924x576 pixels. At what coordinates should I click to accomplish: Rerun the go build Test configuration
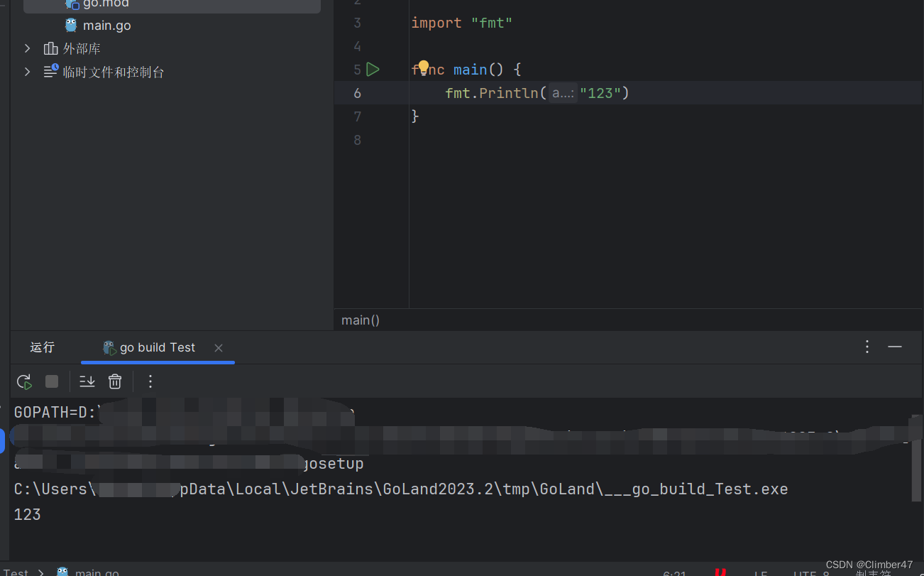pos(24,381)
